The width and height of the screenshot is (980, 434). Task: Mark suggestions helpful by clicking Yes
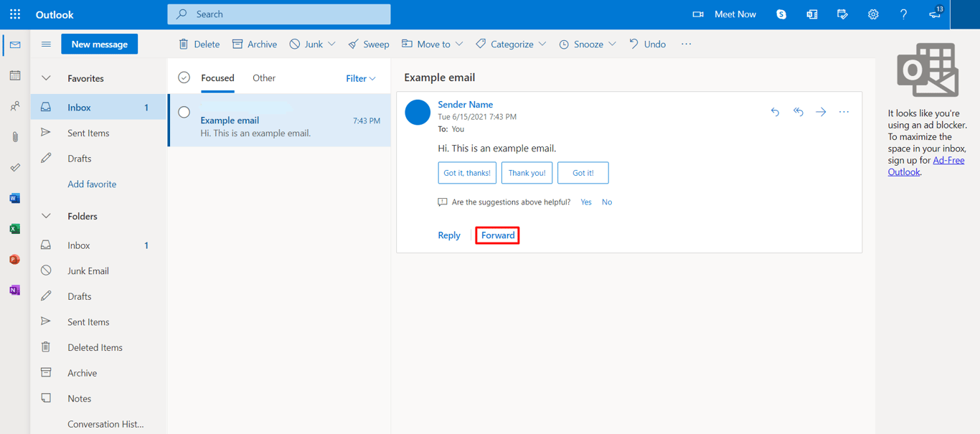pyautogui.click(x=585, y=202)
